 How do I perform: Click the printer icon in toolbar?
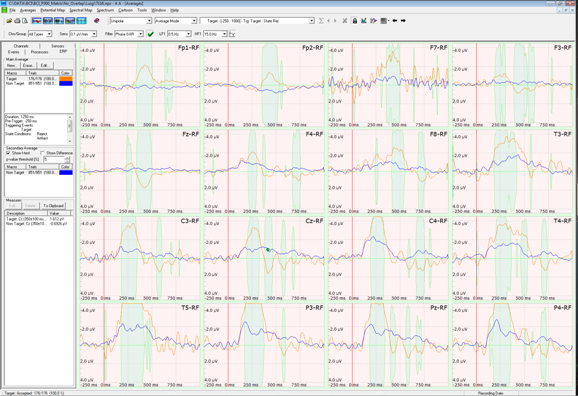point(17,21)
